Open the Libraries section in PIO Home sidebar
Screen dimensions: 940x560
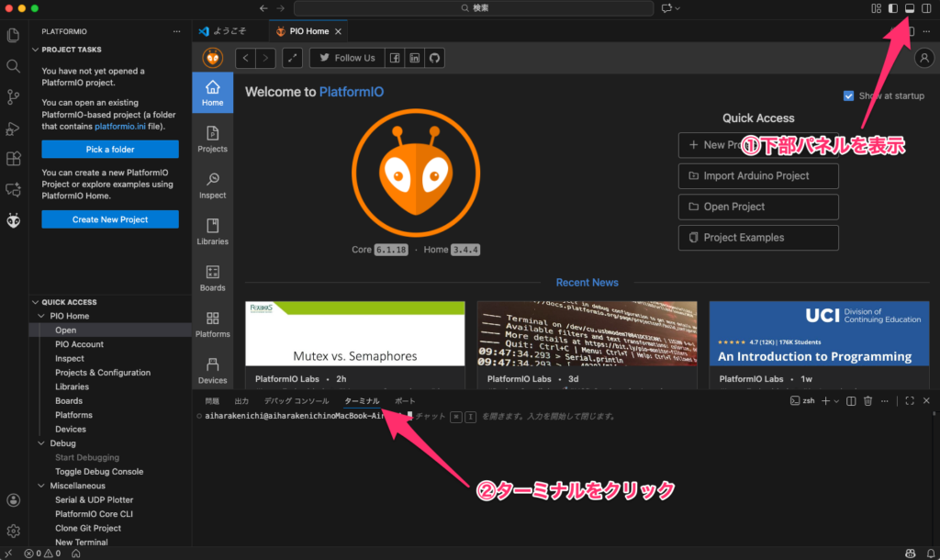212,231
